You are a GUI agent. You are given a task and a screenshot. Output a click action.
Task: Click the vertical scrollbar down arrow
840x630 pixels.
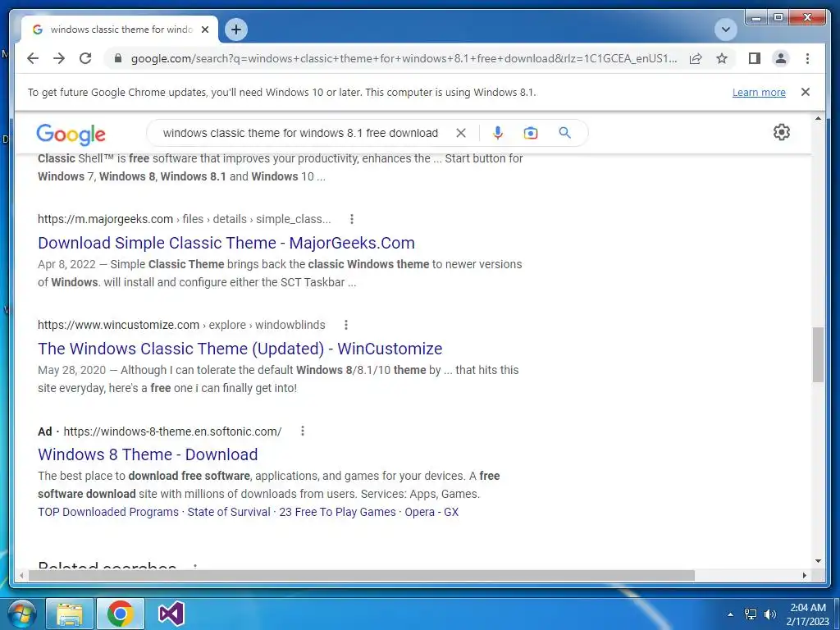(x=818, y=561)
